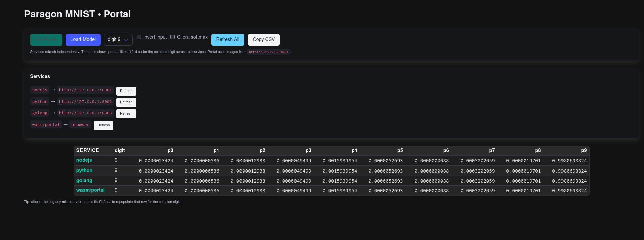The height and width of the screenshot is (240, 644).
Task: Click the p7 column header
Action: (492, 150)
